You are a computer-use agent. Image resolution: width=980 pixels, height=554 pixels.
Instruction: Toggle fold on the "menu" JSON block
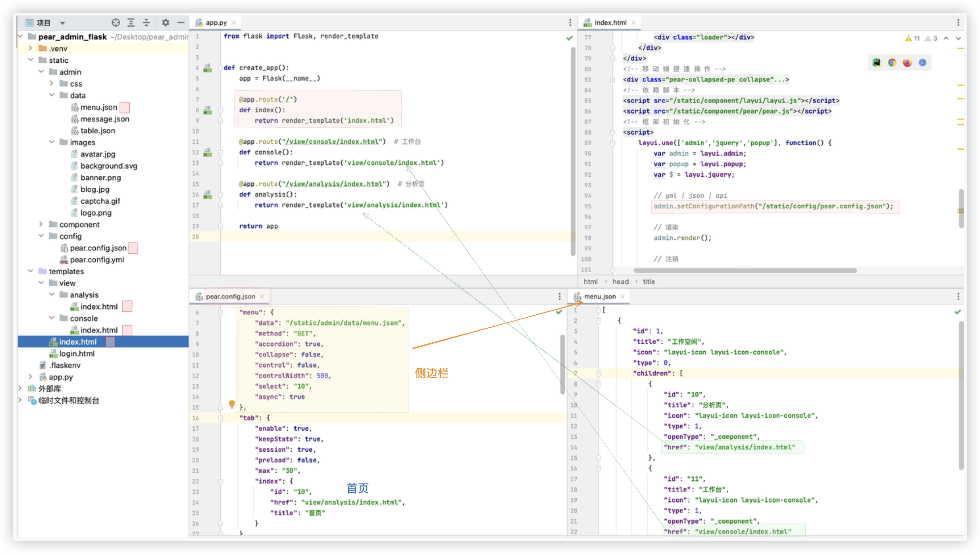pyautogui.click(x=220, y=313)
